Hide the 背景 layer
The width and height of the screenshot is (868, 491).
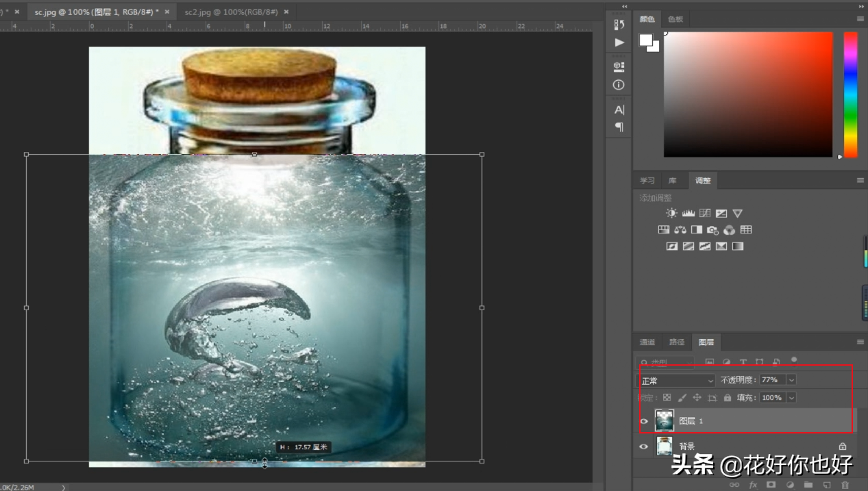pos(644,446)
